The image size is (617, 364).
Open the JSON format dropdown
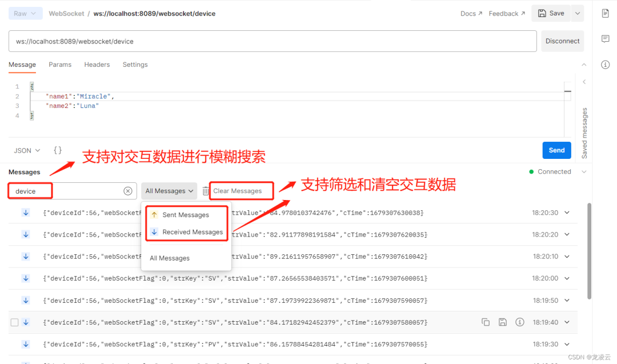27,150
